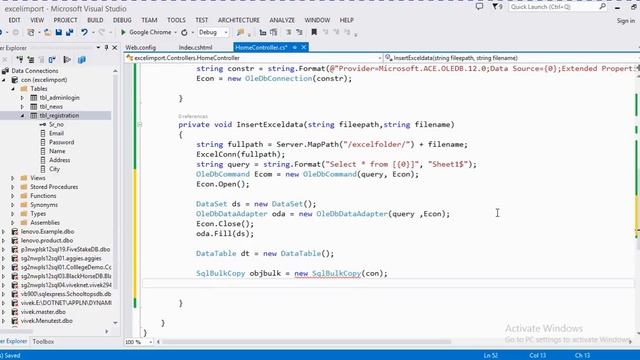Open the Toolbox tab at the bottom
The image size is (640, 360).
pyautogui.click(x=43, y=341)
